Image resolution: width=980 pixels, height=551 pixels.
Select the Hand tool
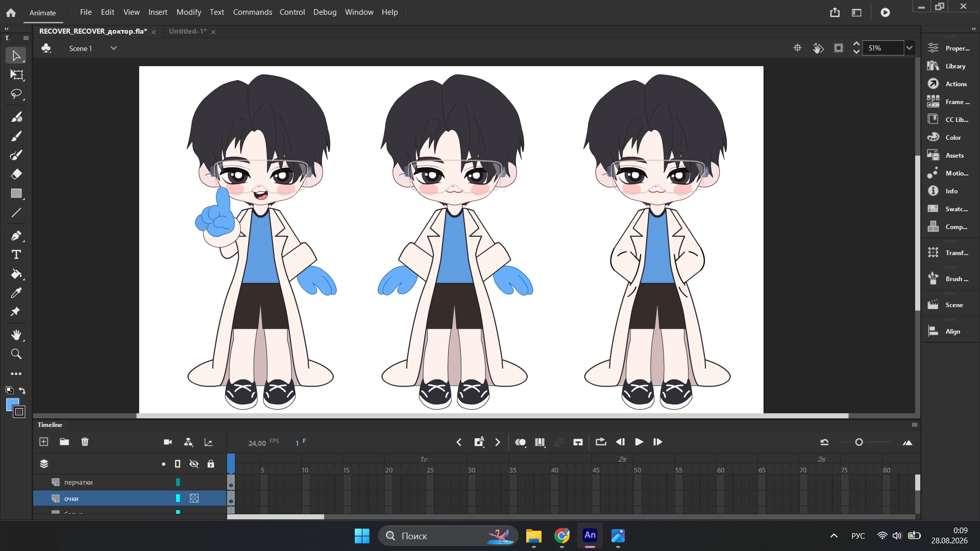point(16,335)
